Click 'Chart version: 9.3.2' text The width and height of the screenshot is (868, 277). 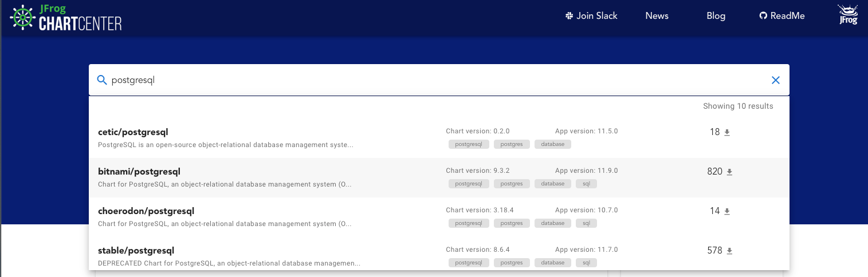coord(478,171)
